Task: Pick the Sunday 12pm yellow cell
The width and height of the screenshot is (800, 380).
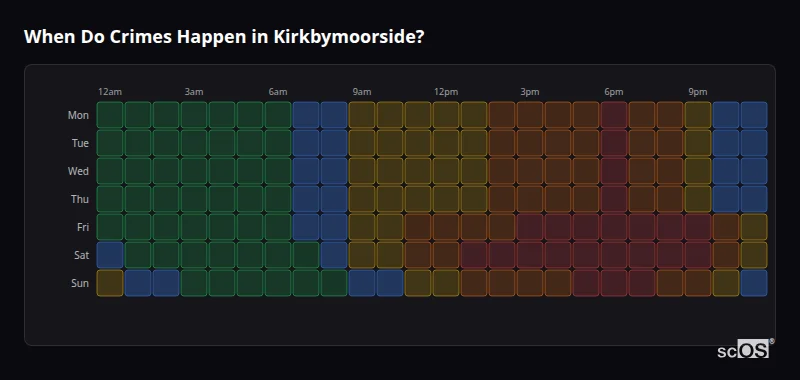Action: coord(446,283)
